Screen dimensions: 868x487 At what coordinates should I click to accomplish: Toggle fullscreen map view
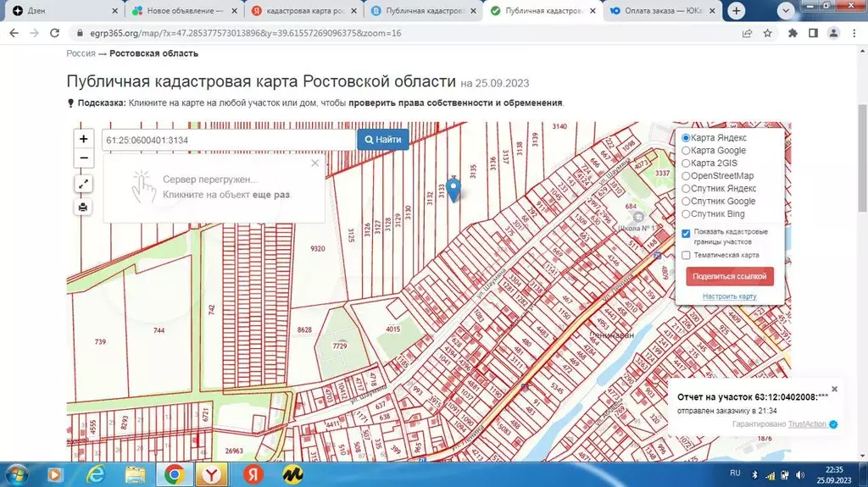coord(83,184)
